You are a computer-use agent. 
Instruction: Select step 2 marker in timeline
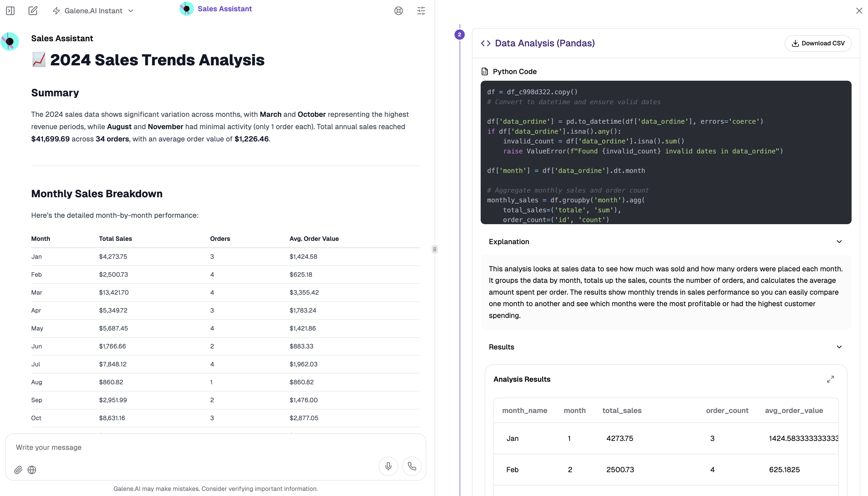pyautogui.click(x=459, y=34)
